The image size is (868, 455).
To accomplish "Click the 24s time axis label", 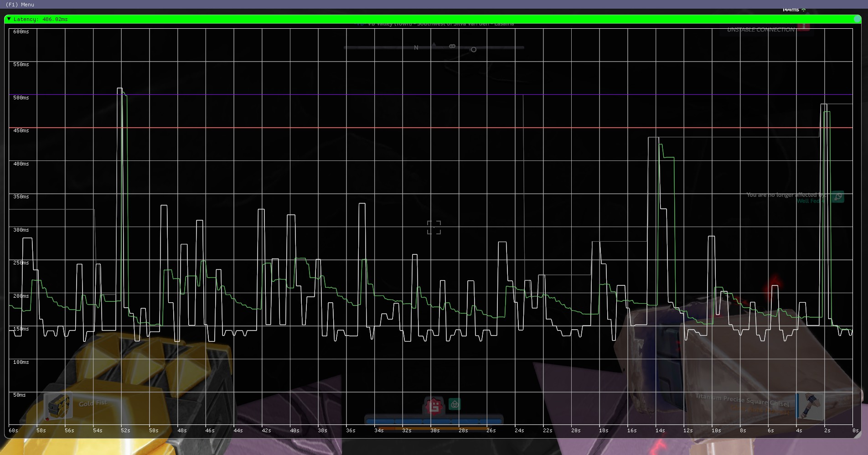I will [520, 430].
